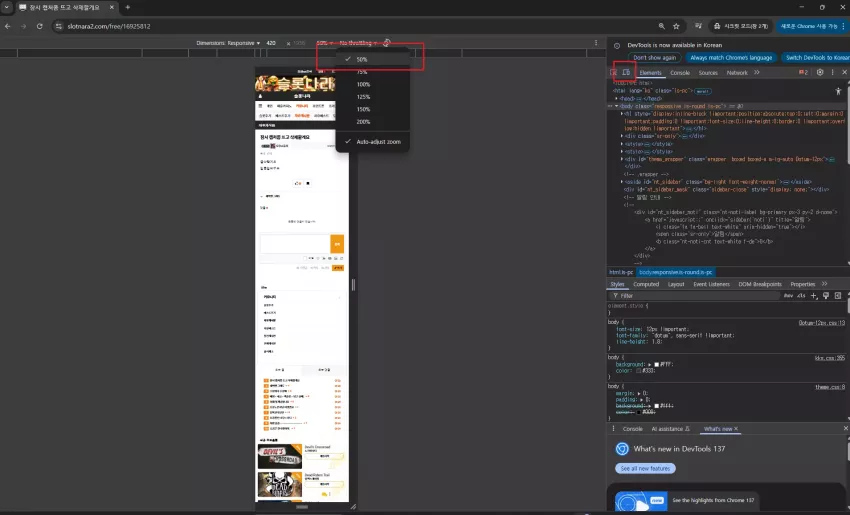Open the Properties tab
This screenshot has height=515, width=850.
(802, 284)
